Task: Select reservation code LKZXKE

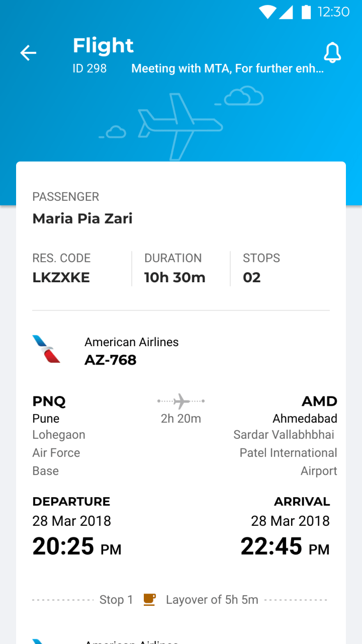Action: point(61,277)
